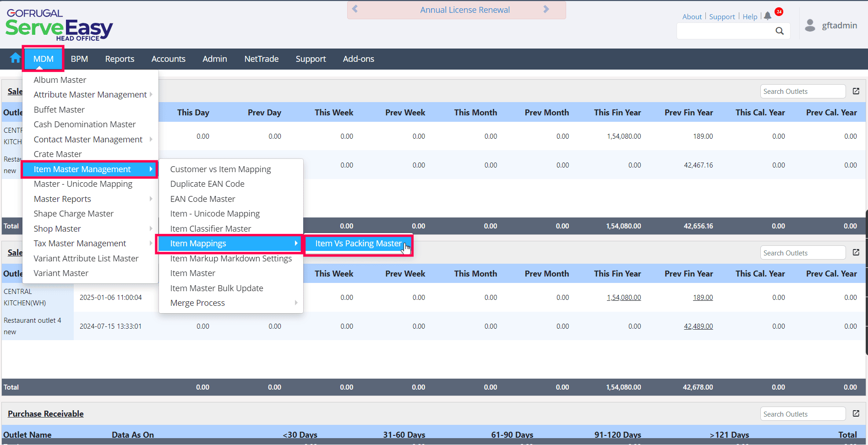Open notifications bell icon
This screenshot has width=868, height=445.
(x=768, y=16)
